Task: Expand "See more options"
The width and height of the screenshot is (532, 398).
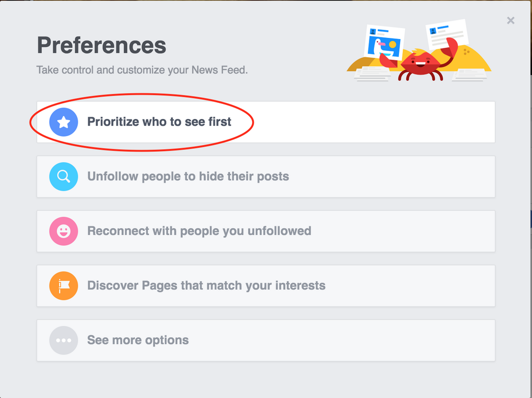Action: (x=138, y=340)
